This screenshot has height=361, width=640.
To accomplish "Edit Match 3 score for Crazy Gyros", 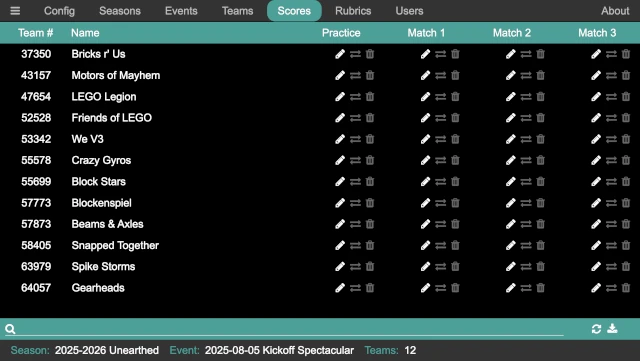I will [x=596, y=160].
